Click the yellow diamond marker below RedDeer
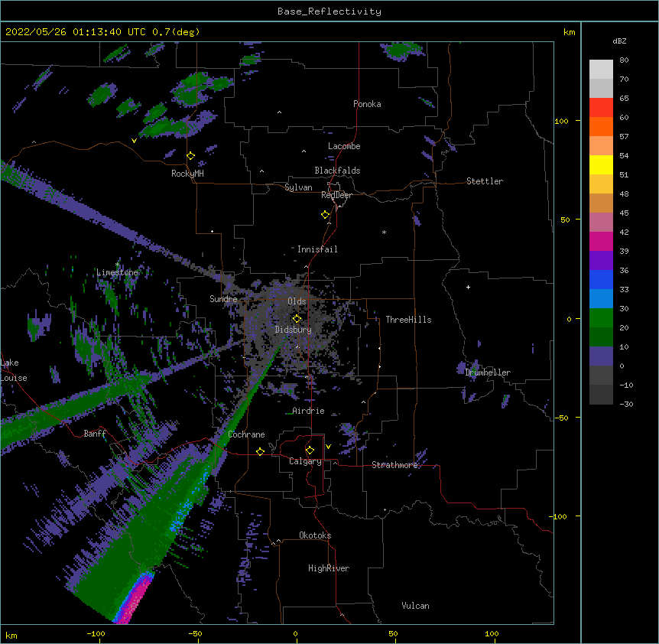The image size is (659, 644). 325,215
